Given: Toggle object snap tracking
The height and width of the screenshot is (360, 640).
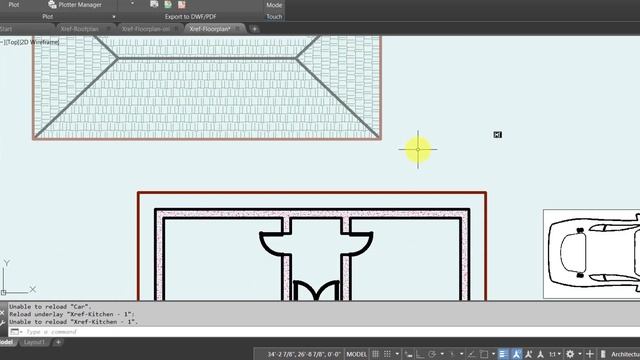Looking at the screenshot, I should [471, 354].
